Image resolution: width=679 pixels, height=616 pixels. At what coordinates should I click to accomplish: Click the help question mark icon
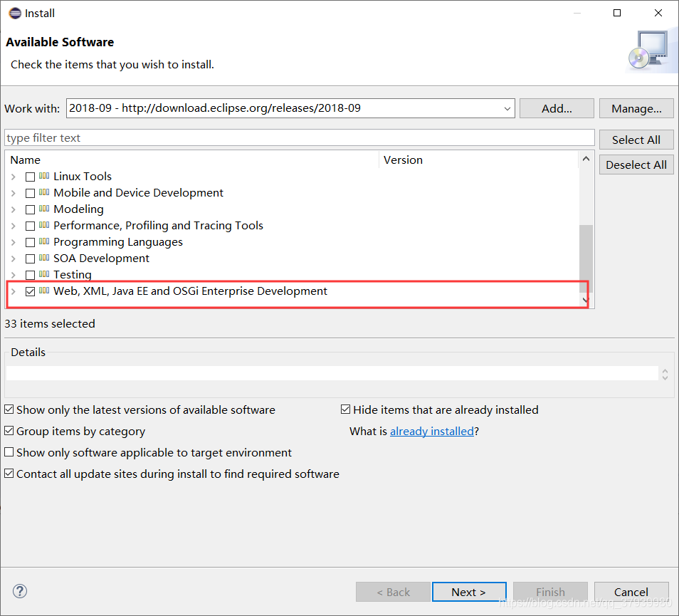pos(20,591)
